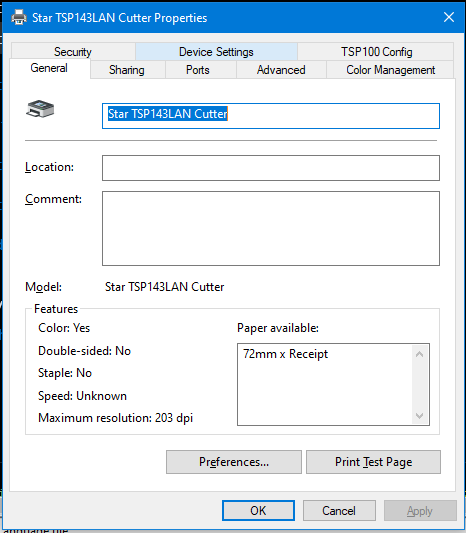The width and height of the screenshot is (466, 533).
Task: Click the paper list scroll down arrow
Action: point(419,416)
